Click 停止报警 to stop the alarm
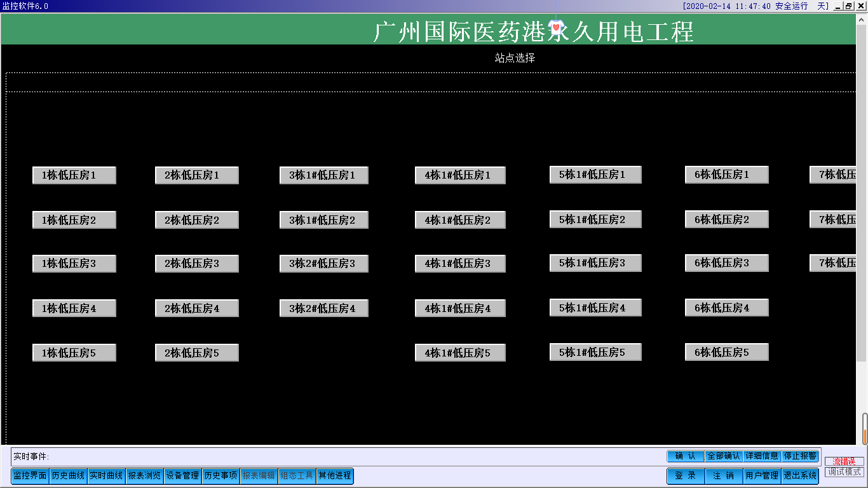The width and height of the screenshot is (868, 488). point(800,456)
